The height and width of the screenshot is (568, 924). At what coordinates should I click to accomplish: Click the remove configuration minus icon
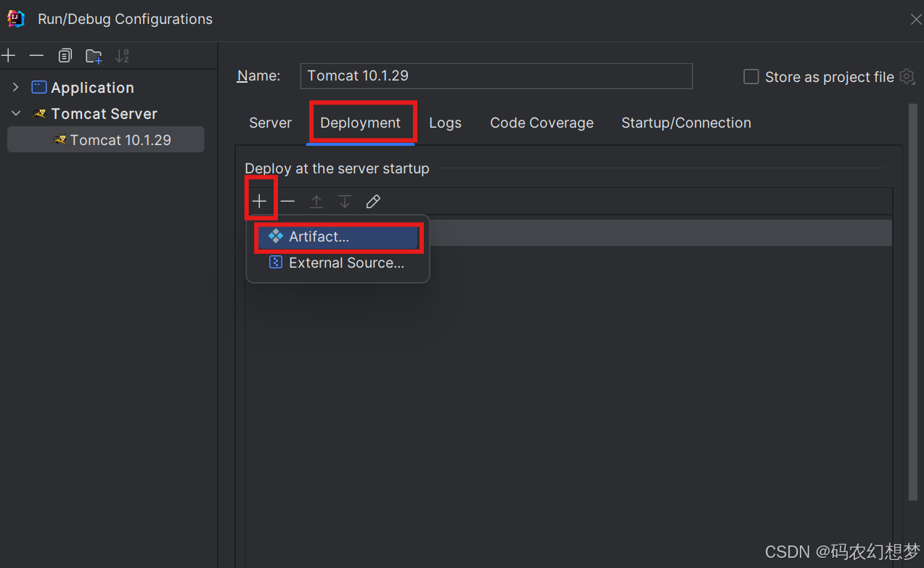[x=36, y=56]
